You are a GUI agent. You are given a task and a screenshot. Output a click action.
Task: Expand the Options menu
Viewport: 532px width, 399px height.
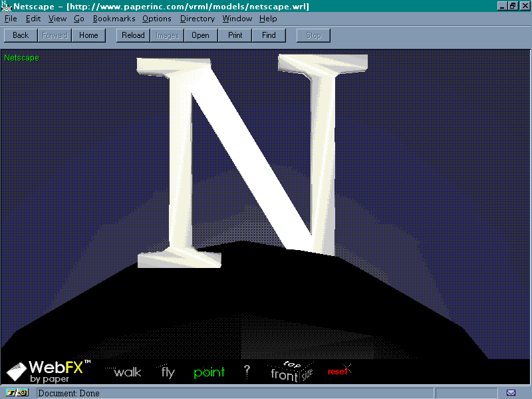[x=156, y=19]
